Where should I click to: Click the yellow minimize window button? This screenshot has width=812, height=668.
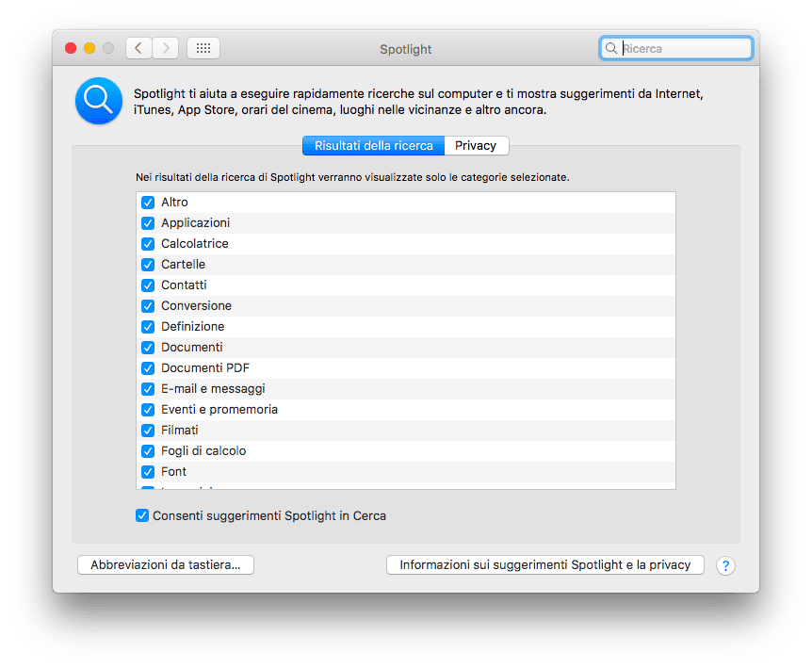point(89,48)
